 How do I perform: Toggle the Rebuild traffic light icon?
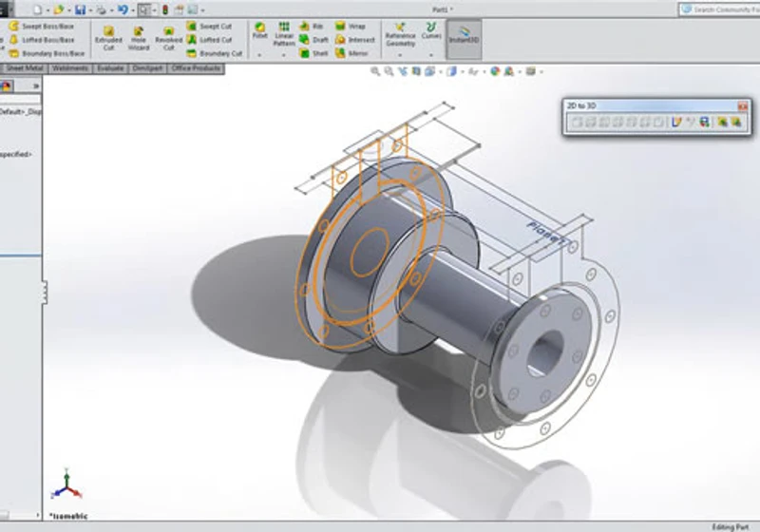(x=164, y=9)
